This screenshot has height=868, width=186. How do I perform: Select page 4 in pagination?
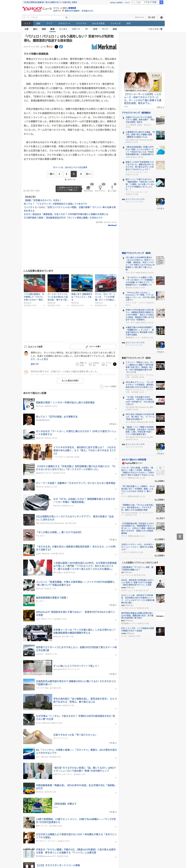click(81, 174)
